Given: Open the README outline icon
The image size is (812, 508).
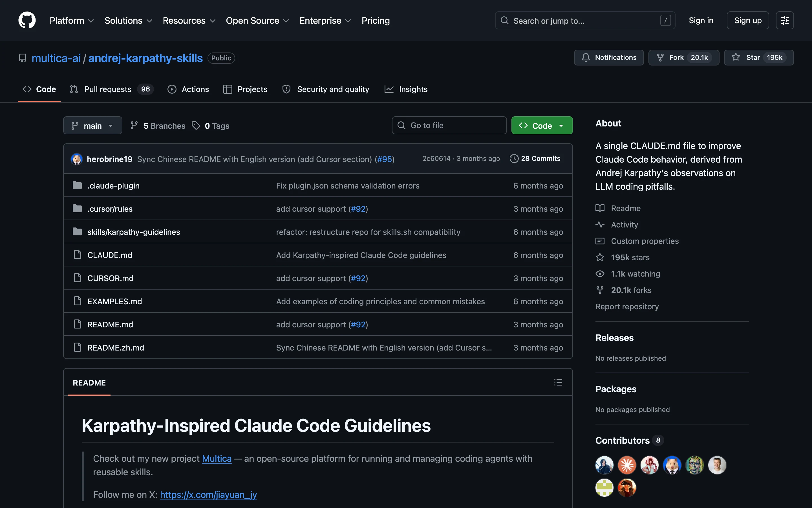Looking at the screenshot, I should point(558,382).
